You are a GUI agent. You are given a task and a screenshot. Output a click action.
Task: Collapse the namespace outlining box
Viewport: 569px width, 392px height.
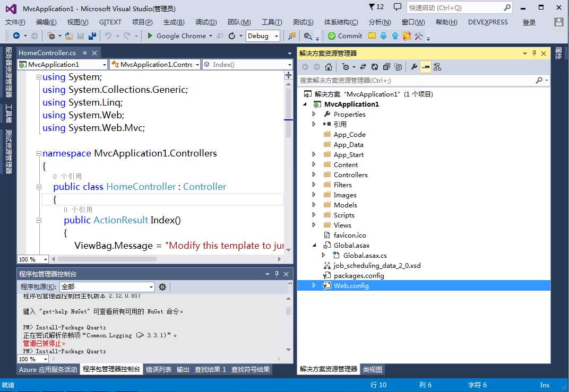pyautogui.click(x=39, y=153)
